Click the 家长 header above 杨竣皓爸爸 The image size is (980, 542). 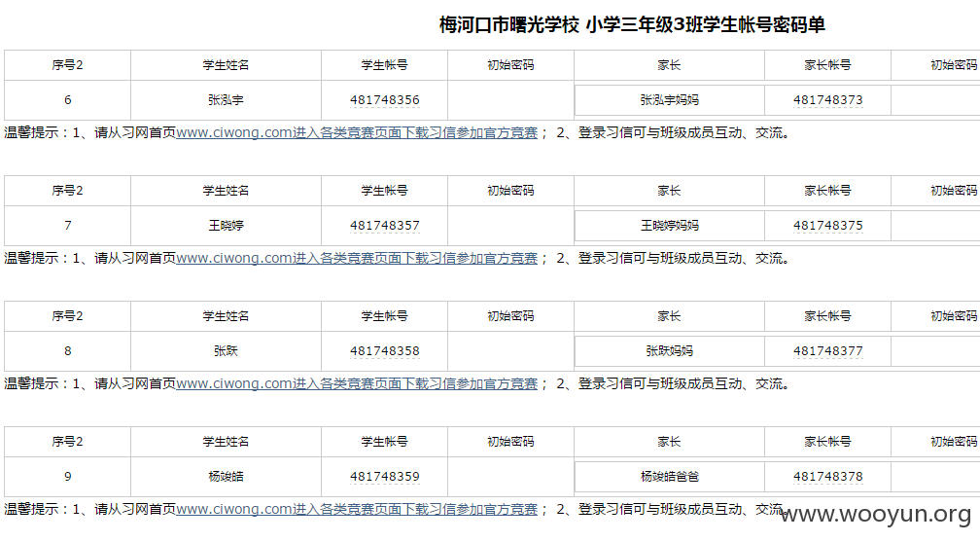[669, 441]
